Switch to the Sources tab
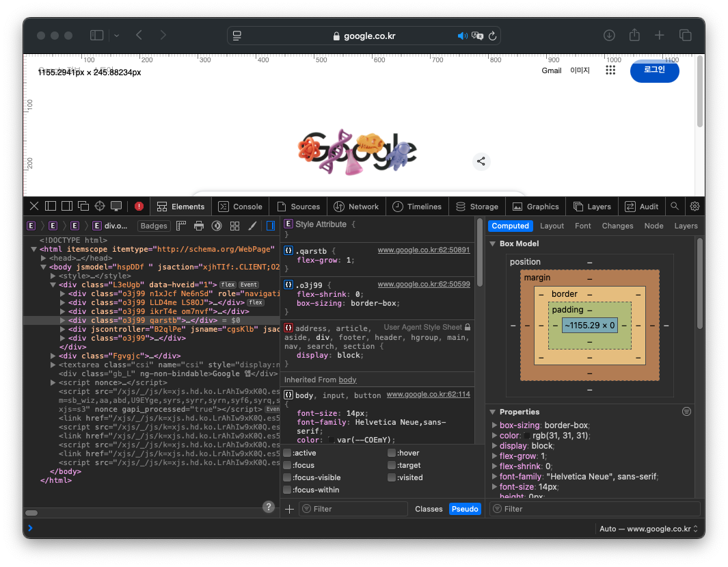 point(298,207)
